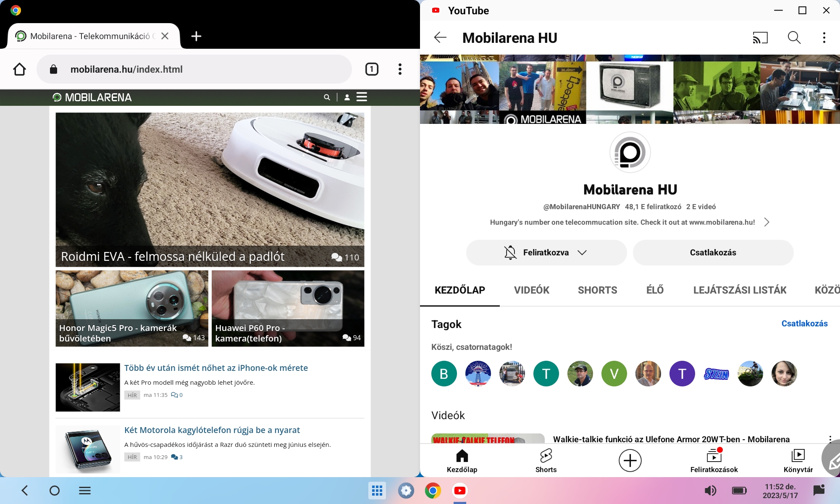The image size is (840, 504).
Task: Click Motorola Razr article thumbnail
Action: 88,449
